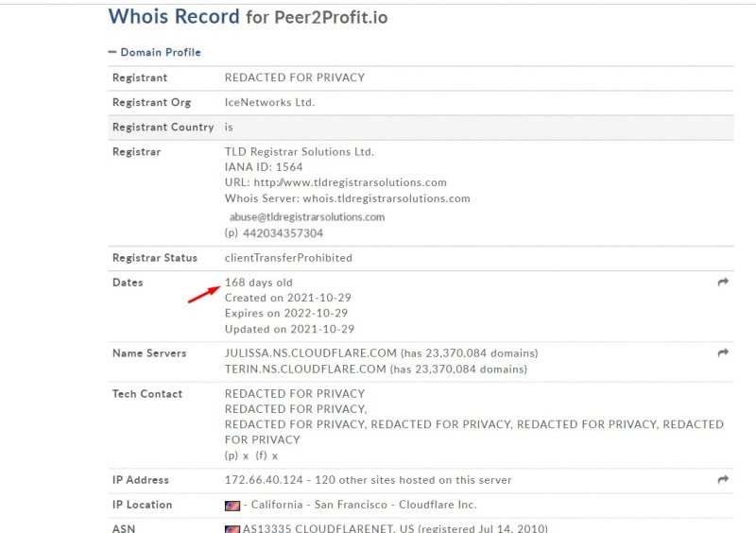Image resolution: width=756 pixels, height=533 pixels.
Task: Click TERIN.NS.CLOUDFLARE.COM name server
Action: pos(305,370)
